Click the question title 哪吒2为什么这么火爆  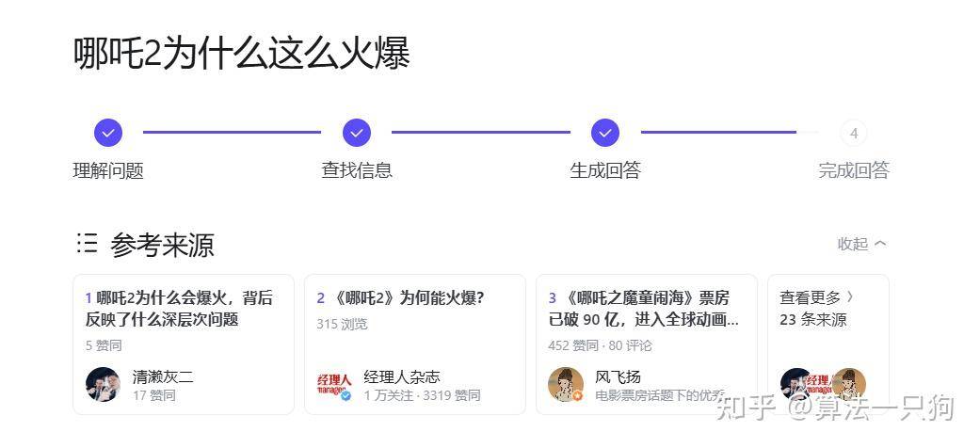pyautogui.click(x=241, y=53)
